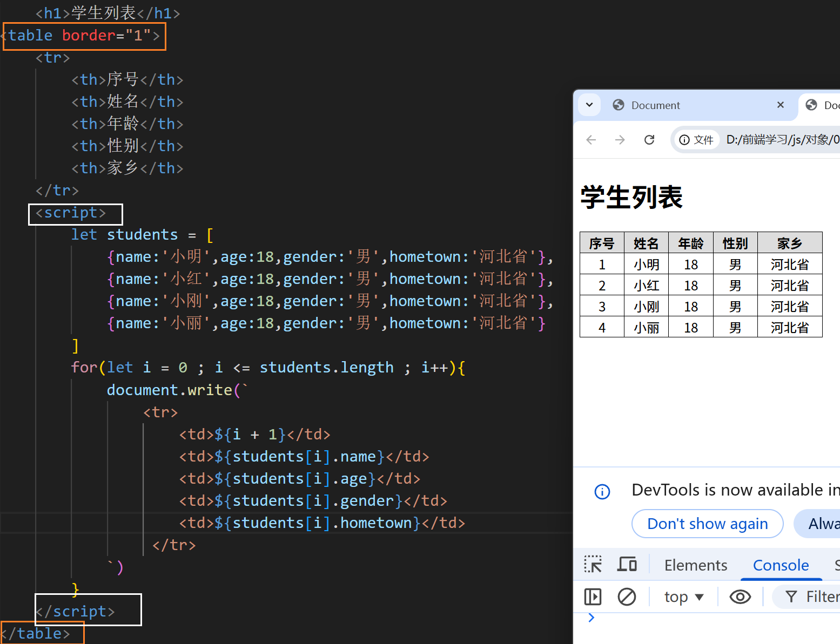Go back in browser history
840x644 pixels.
[591, 140]
